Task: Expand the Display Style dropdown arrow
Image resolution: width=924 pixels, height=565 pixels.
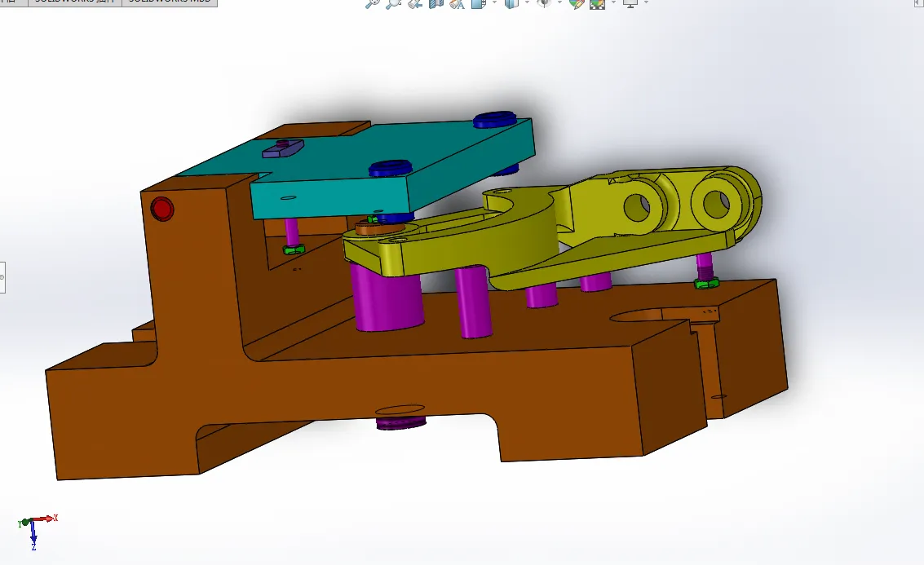Action: (527, 3)
